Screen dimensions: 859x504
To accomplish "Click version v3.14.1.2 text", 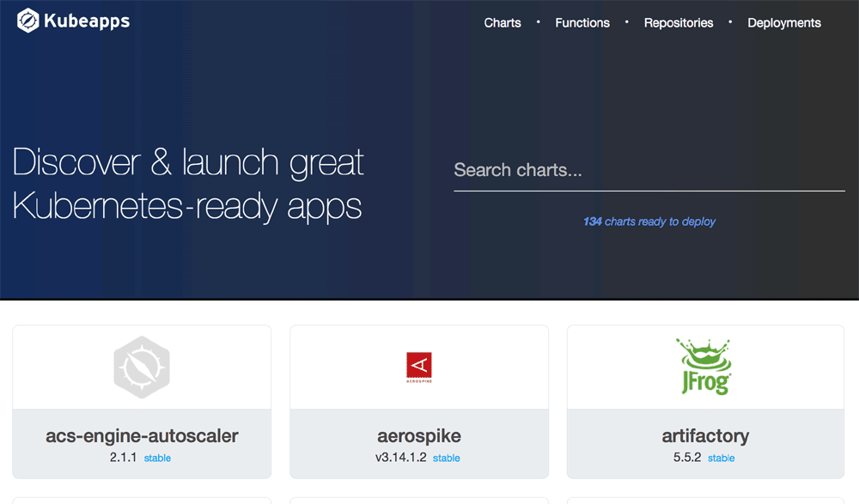I will (x=400, y=458).
